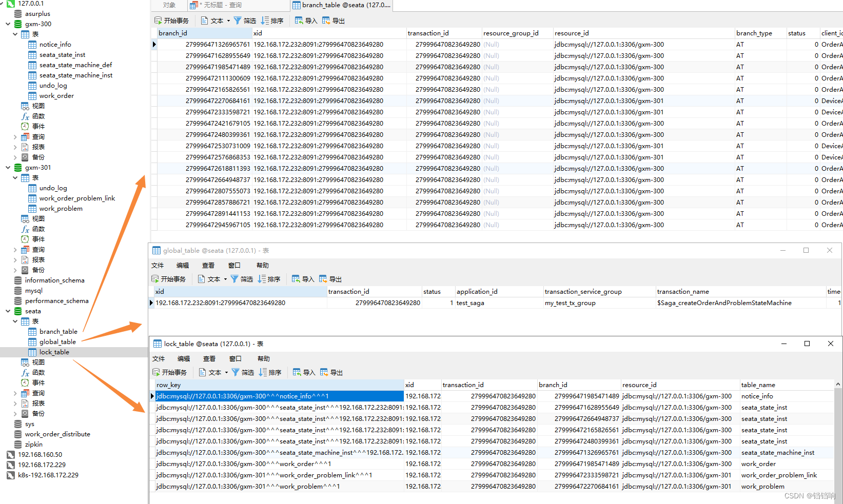Screen dimensions: 843x504
Task: Click the row_key column header in lock_table
Action: tap(280, 385)
